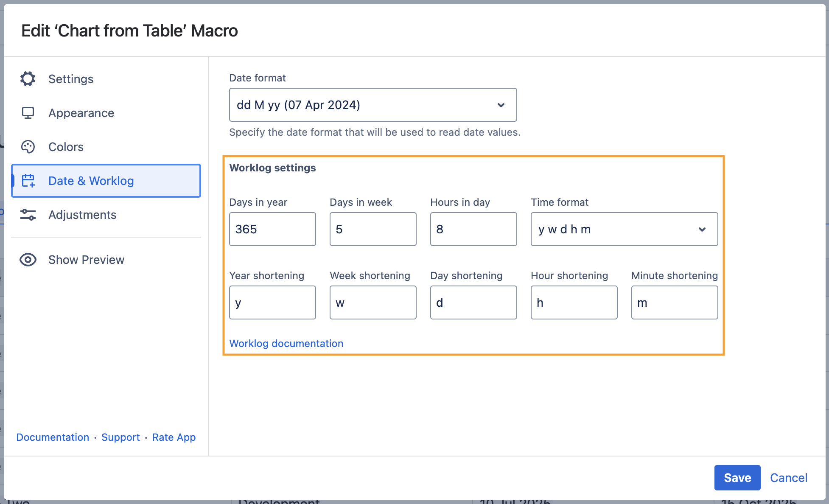Click the Show Preview eye icon
This screenshot has height=504, width=829.
point(28,260)
